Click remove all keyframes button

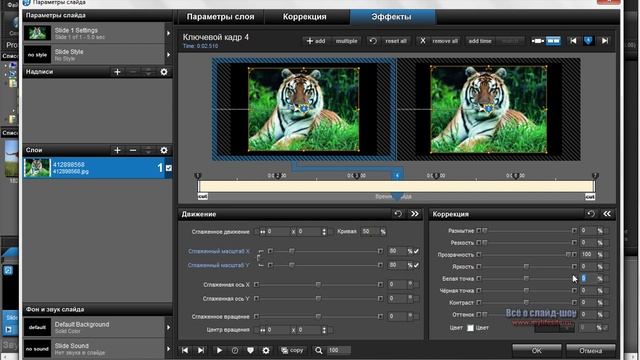[440, 41]
